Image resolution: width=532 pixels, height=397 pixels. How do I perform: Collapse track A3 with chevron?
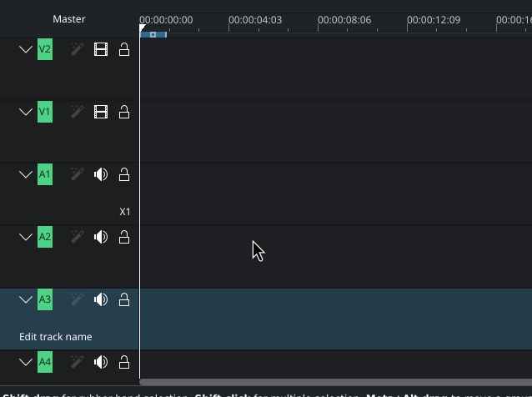pos(26,299)
